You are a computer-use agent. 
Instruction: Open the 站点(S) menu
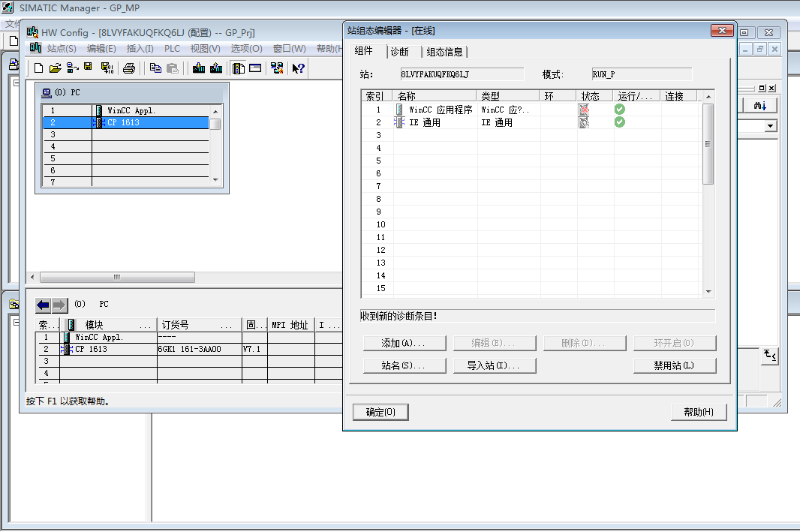pyautogui.click(x=62, y=49)
